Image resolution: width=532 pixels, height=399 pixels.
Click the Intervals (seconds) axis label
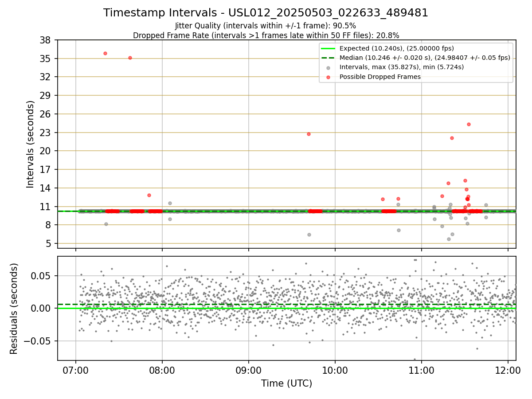pyautogui.click(x=31, y=144)
